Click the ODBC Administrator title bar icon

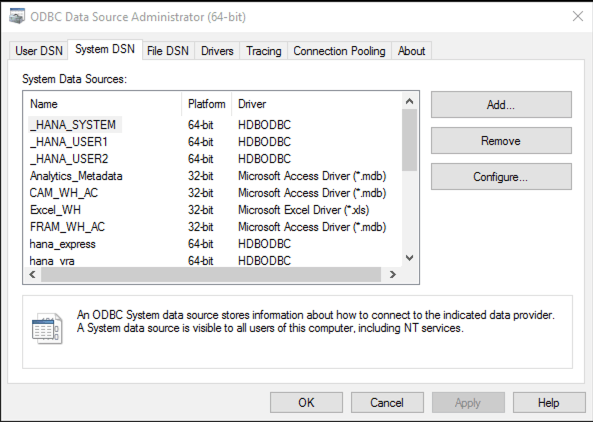pyautogui.click(x=17, y=16)
